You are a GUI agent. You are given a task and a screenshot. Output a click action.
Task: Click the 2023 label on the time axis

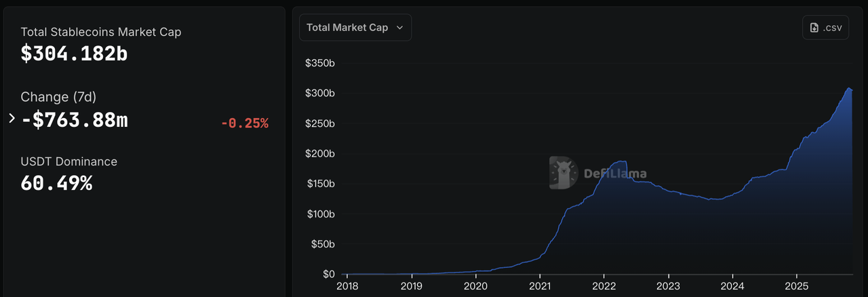pos(669,285)
